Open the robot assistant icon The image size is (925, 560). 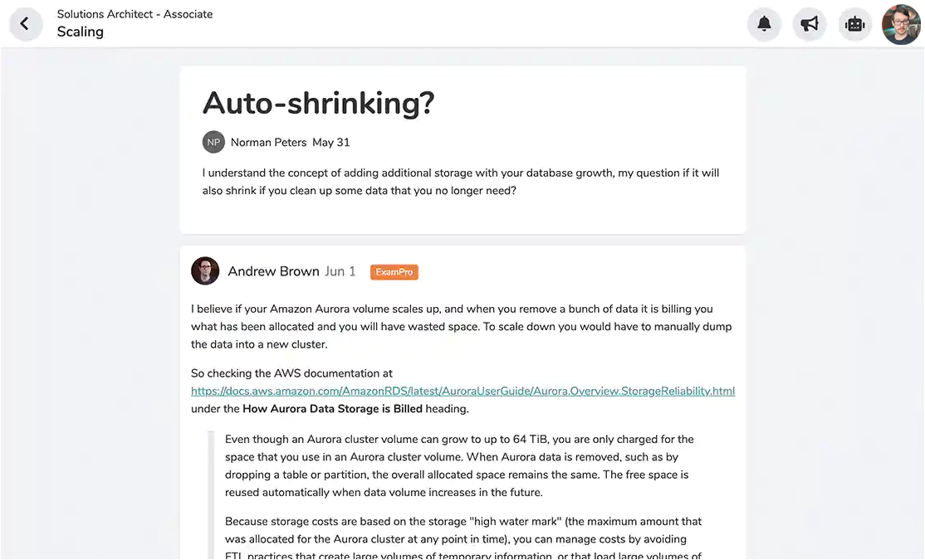click(854, 24)
